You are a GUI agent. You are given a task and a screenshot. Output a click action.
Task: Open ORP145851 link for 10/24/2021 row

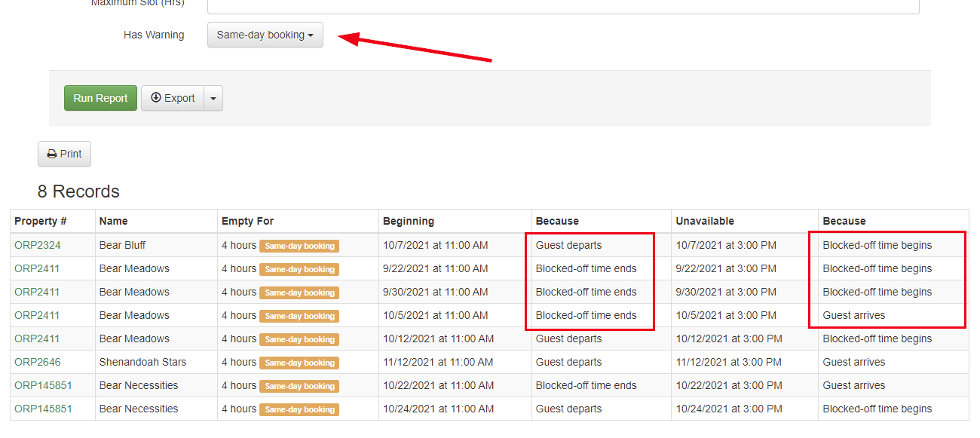pyautogui.click(x=44, y=409)
